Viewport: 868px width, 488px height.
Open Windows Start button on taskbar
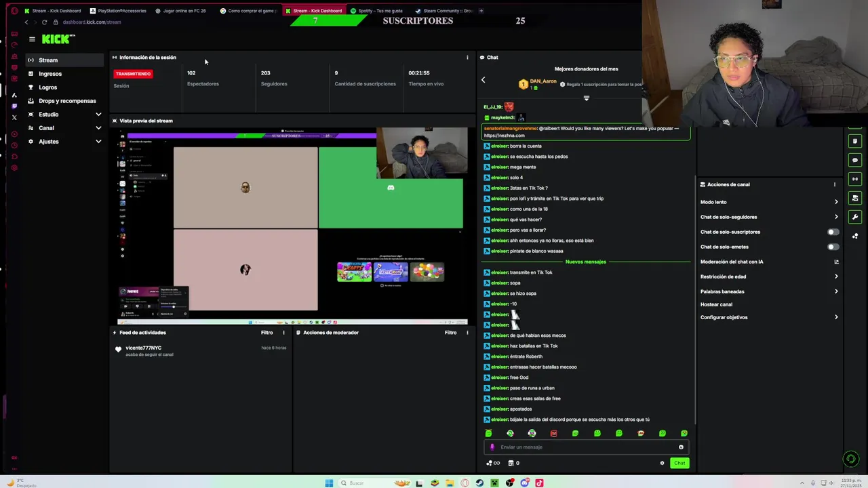[329, 483]
